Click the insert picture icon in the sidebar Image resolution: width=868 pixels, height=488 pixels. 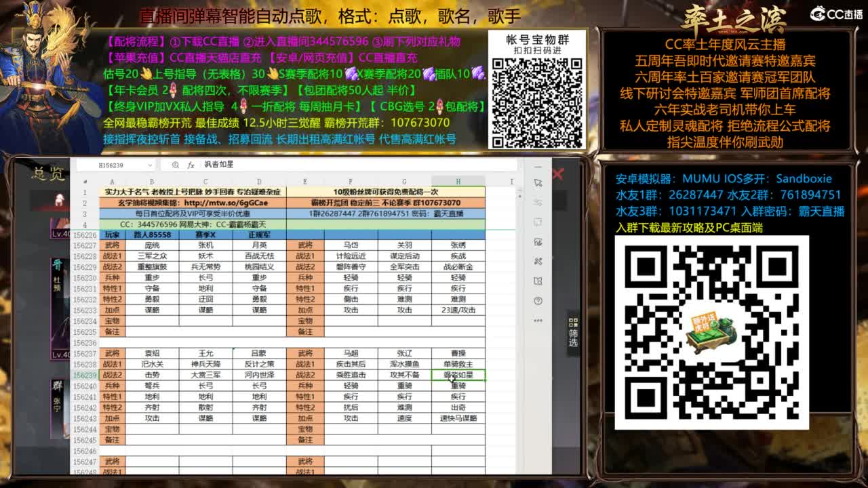click(x=537, y=243)
